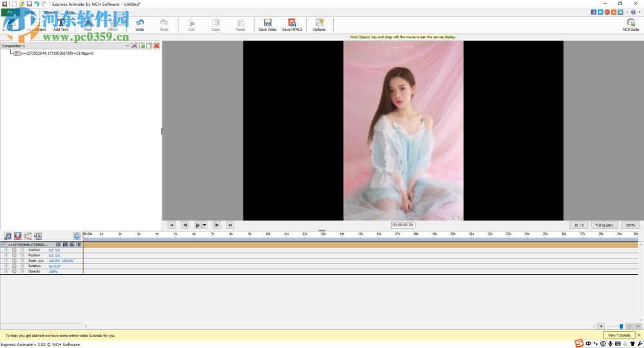Close the tutorials notification bar

tap(639, 335)
